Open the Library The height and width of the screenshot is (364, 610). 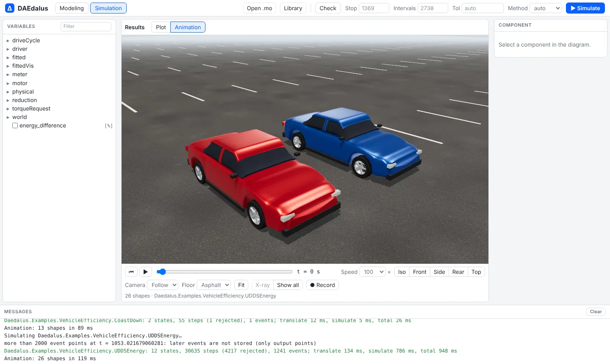[x=293, y=8]
